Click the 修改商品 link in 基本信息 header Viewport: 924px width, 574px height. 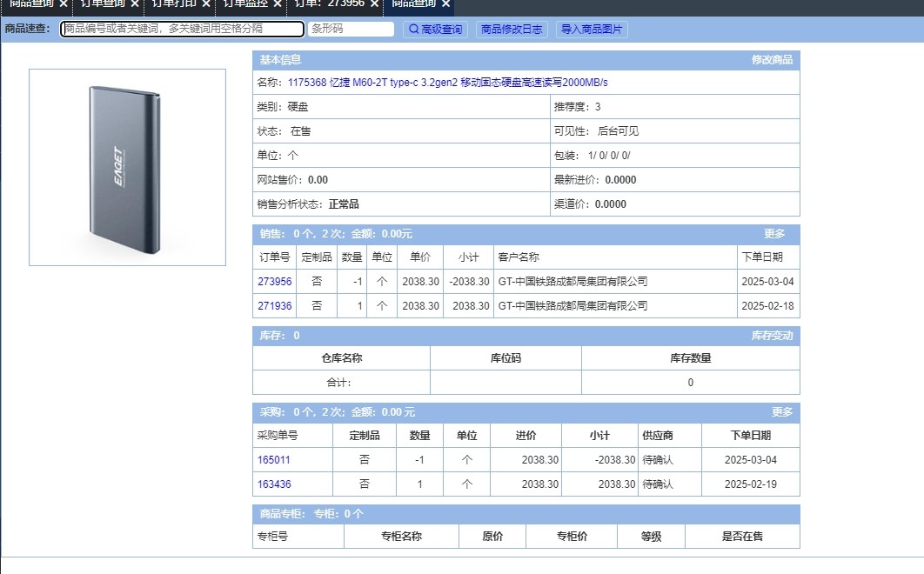[x=772, y=59]
